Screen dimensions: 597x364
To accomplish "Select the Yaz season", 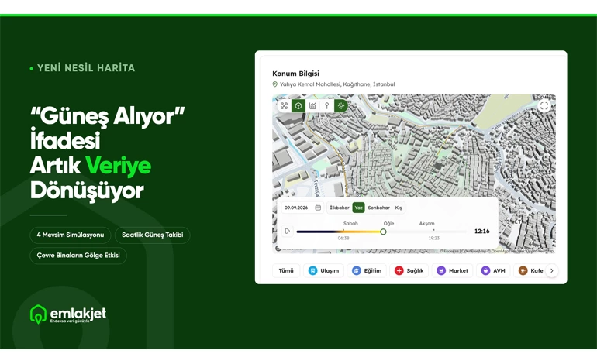I will (359, 208).
